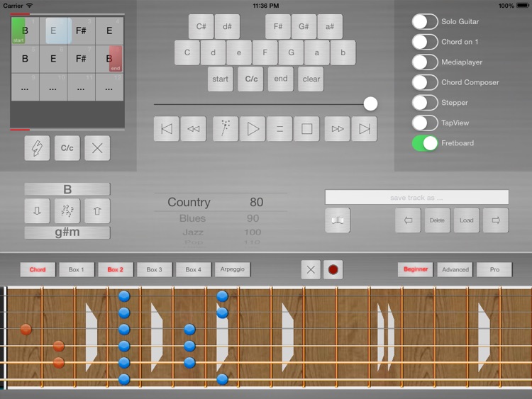
Task: Click the F# chord key
Action: point(278,26)
